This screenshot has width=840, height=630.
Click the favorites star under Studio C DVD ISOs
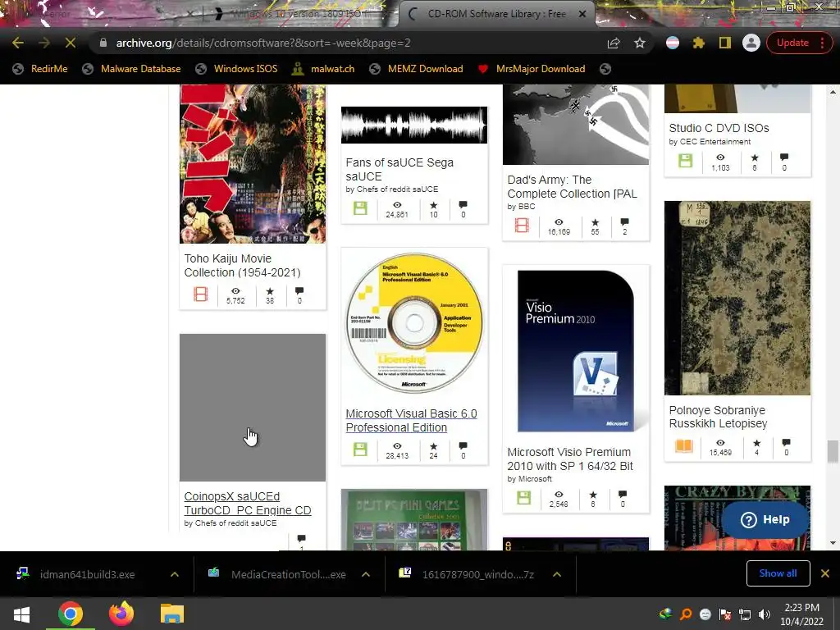point(755,157)
